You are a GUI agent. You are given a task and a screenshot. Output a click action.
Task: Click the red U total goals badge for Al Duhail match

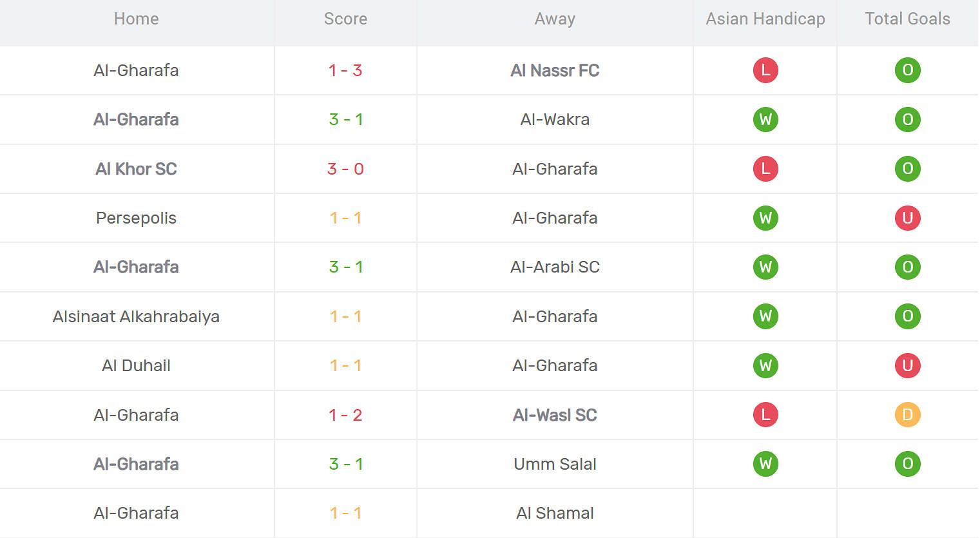pyautogui.click(x=907, y=365)
